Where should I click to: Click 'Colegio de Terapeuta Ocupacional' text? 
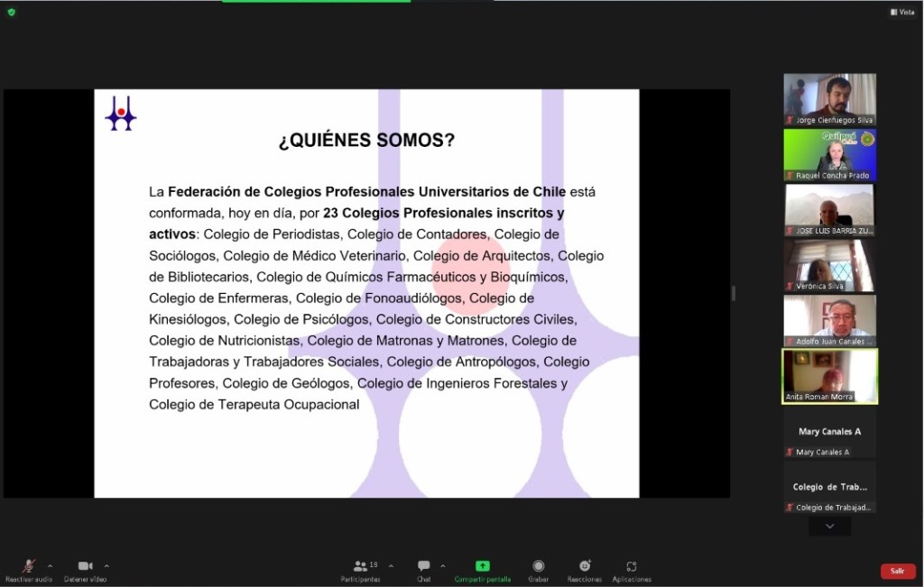(254, 405)
